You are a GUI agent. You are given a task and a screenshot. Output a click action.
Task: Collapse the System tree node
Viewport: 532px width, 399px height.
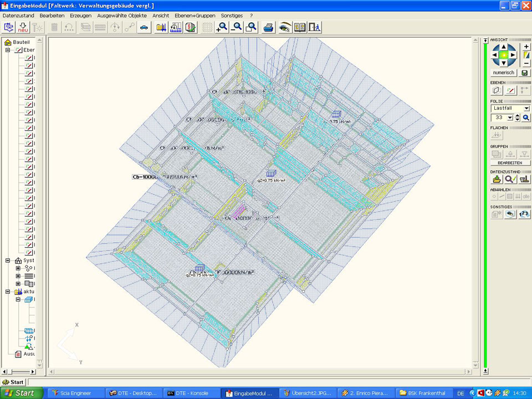tap(8, 260)
